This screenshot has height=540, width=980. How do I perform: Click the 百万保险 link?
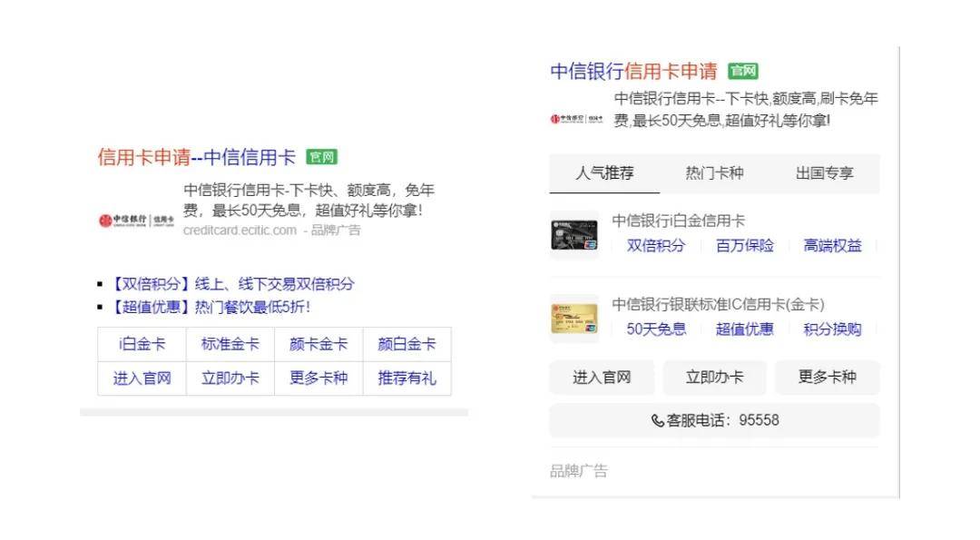(744, 246)
